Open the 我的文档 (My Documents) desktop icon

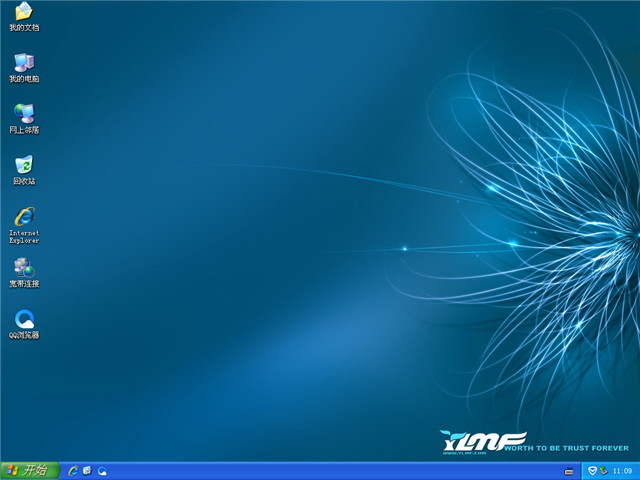point(24,12)
